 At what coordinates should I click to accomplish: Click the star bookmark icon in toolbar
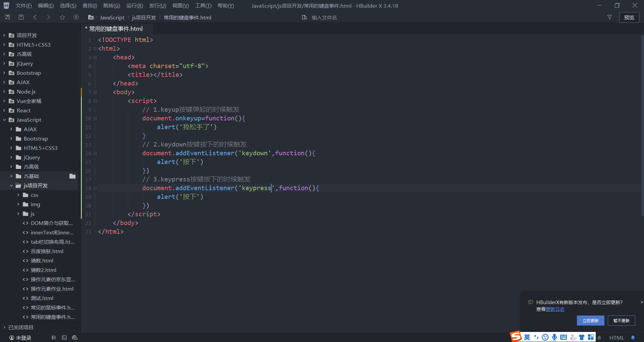pos(62,17)
